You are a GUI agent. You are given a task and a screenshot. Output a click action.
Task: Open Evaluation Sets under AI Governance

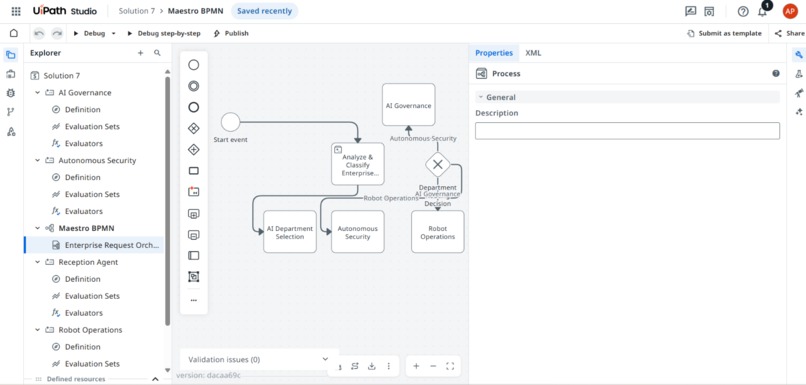(92, 126)
